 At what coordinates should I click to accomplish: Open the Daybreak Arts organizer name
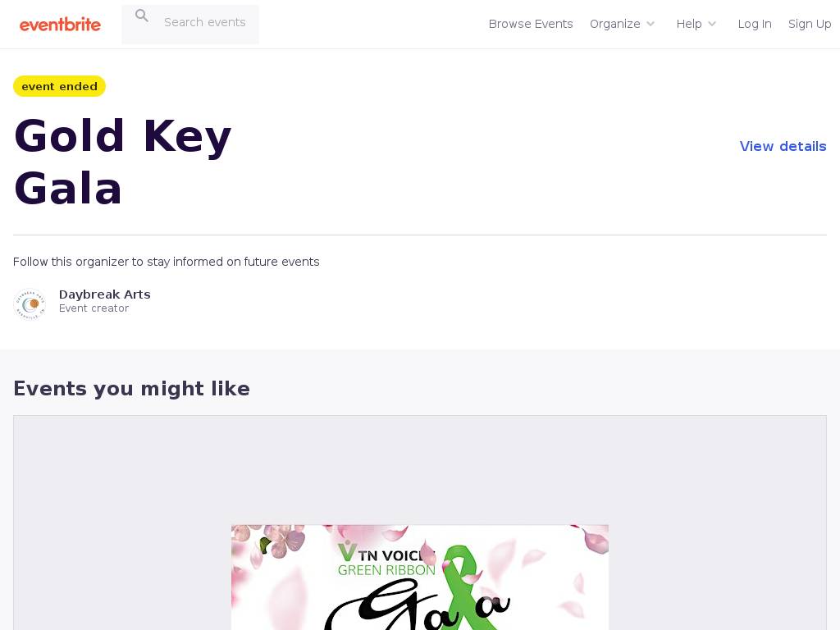(105, 294)
